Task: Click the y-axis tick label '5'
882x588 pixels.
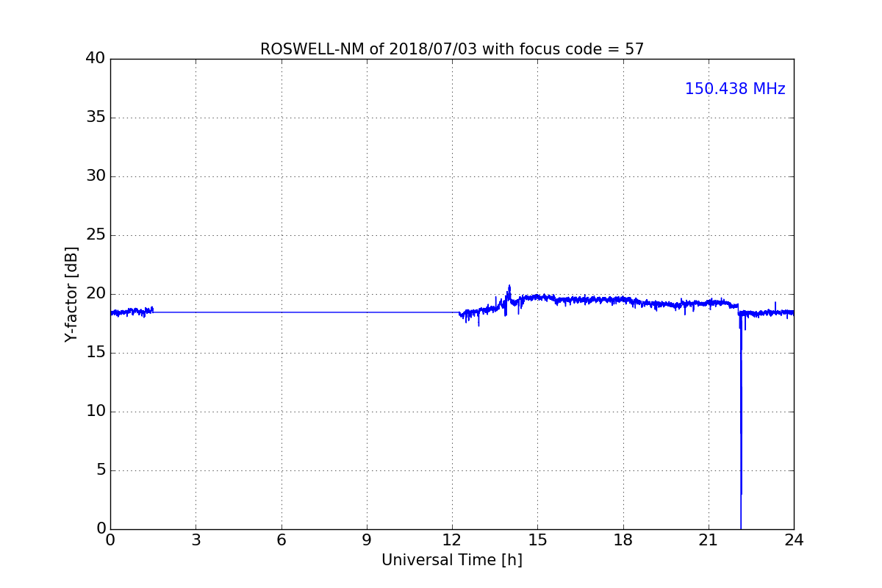Action: pos(100,470)
